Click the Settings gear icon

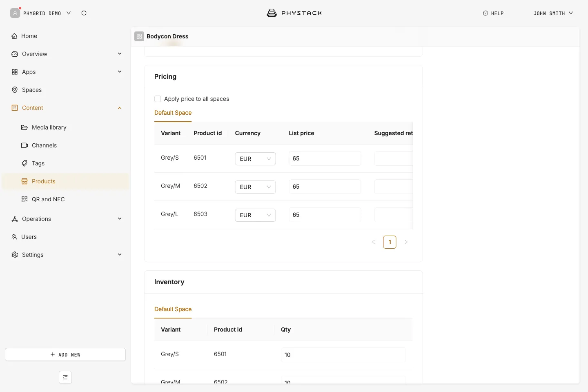(15, 255)
